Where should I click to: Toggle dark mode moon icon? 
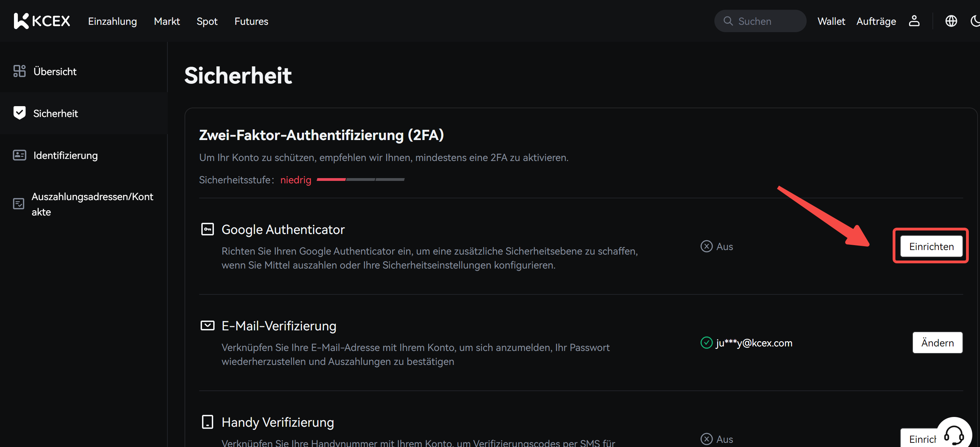click(x=975, y=21)
